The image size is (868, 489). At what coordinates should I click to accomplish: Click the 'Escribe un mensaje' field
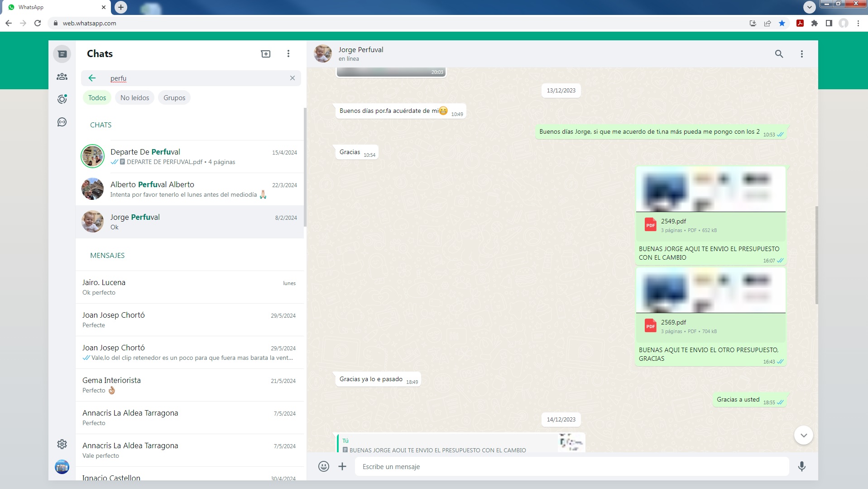click(571, 466)
